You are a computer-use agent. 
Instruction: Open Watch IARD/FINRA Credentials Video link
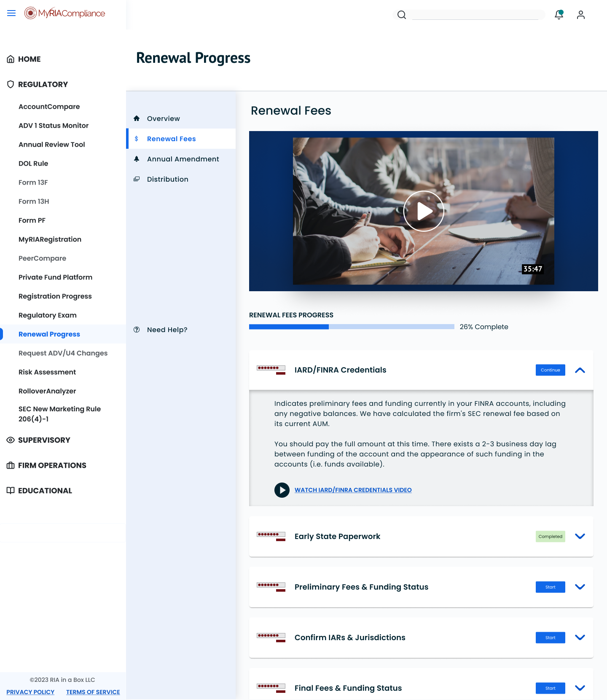(x=353, y=490)
